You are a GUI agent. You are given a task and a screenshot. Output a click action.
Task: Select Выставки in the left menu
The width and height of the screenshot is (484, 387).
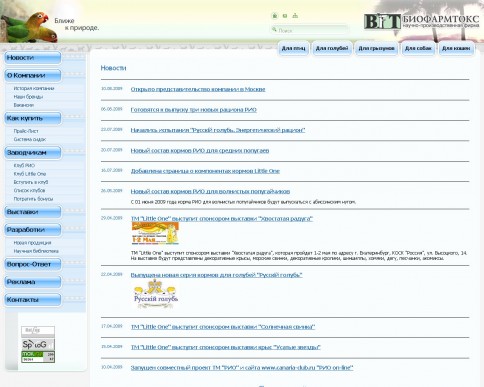point(33,212)
